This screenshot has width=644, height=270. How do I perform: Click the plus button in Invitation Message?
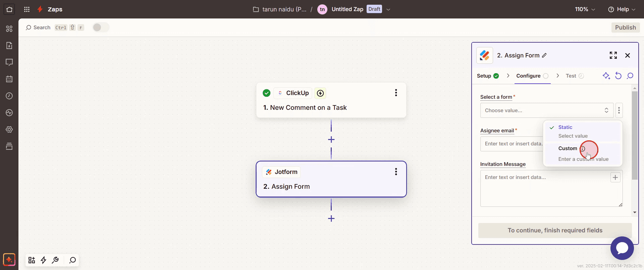coord(615,178)
